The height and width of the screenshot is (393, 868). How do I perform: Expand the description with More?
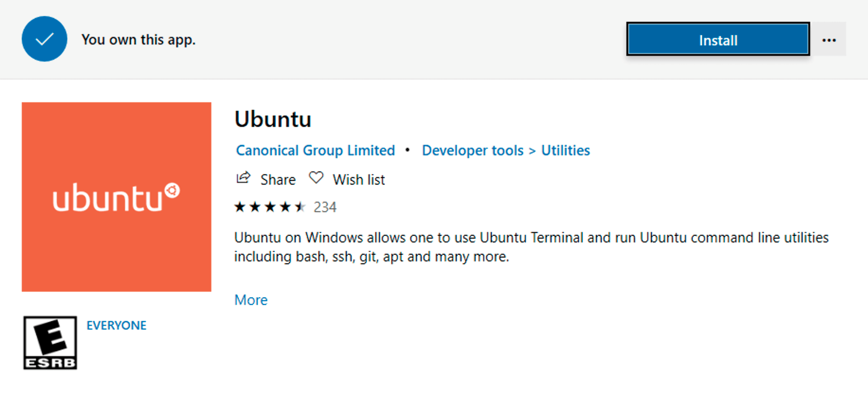(251, 299)
